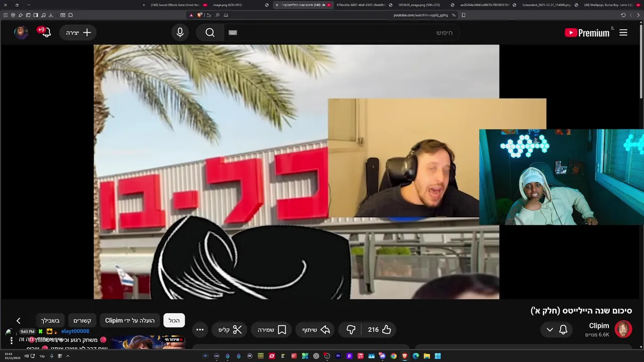Image resolution: width=644 pixels, height=362 pixels.
Task: Expand the subscription notification bell dropdown
Action: click(556, 330)
